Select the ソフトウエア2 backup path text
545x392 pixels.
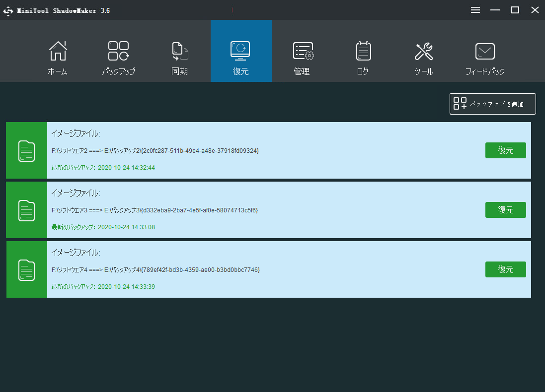(x=155, y=150)
